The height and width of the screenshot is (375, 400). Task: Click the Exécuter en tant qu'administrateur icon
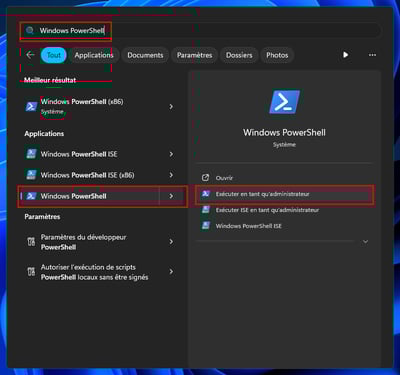point(206,194)
